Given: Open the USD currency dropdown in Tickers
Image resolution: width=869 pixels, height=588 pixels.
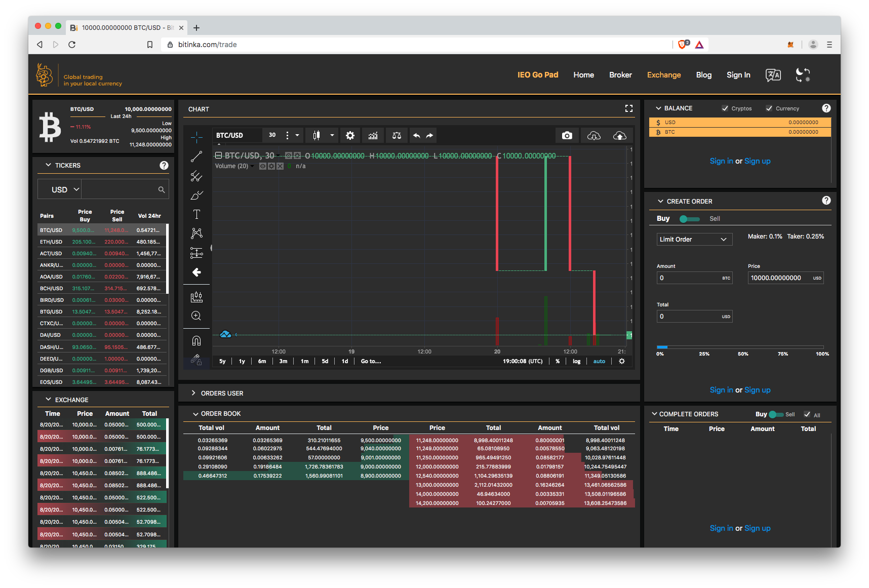Looking at the screenshot, I should 60,189.
